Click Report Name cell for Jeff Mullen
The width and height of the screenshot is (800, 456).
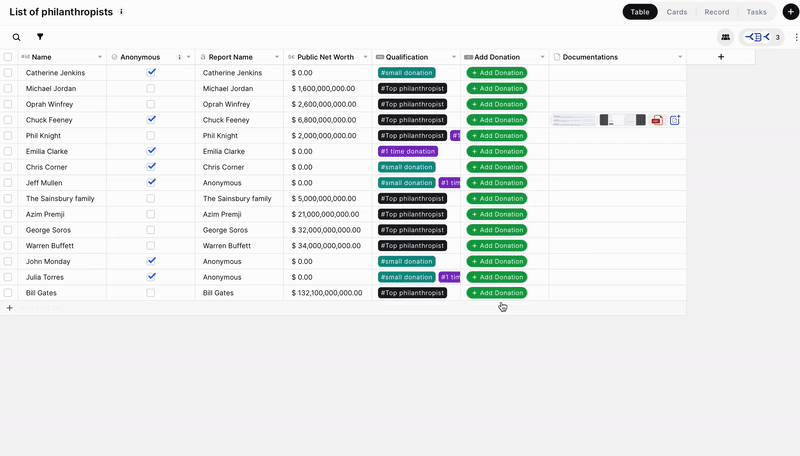239,183
